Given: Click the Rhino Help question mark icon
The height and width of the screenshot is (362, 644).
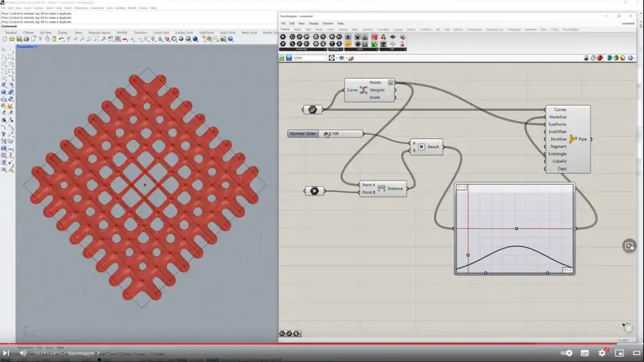Looking at the screenshot, I should pos(231,39).
